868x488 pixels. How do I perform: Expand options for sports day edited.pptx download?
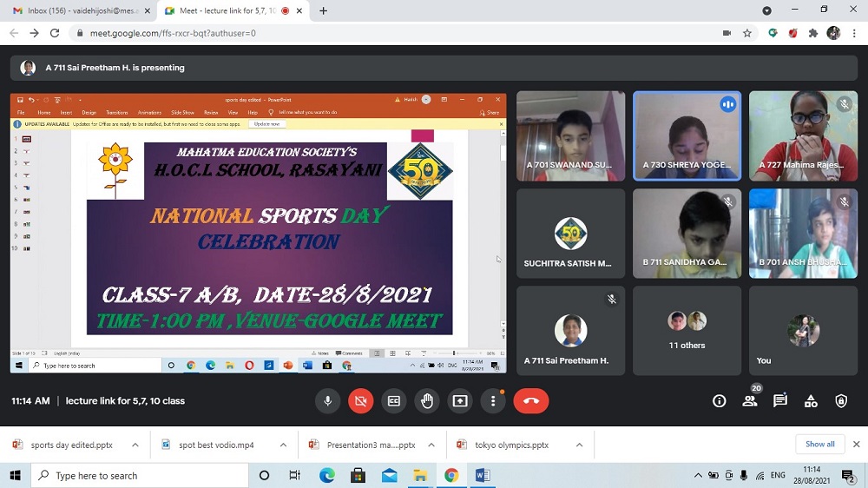click(135, 445)
